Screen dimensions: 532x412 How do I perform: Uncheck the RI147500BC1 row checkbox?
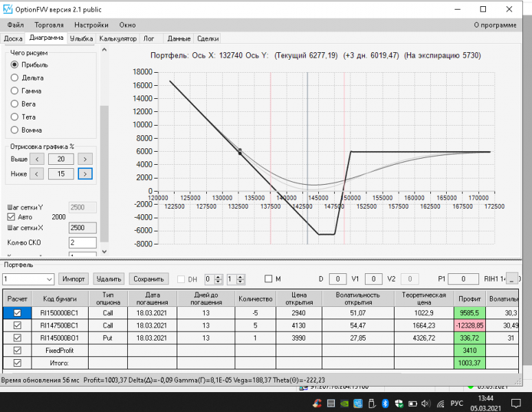[x=17, y=325]
